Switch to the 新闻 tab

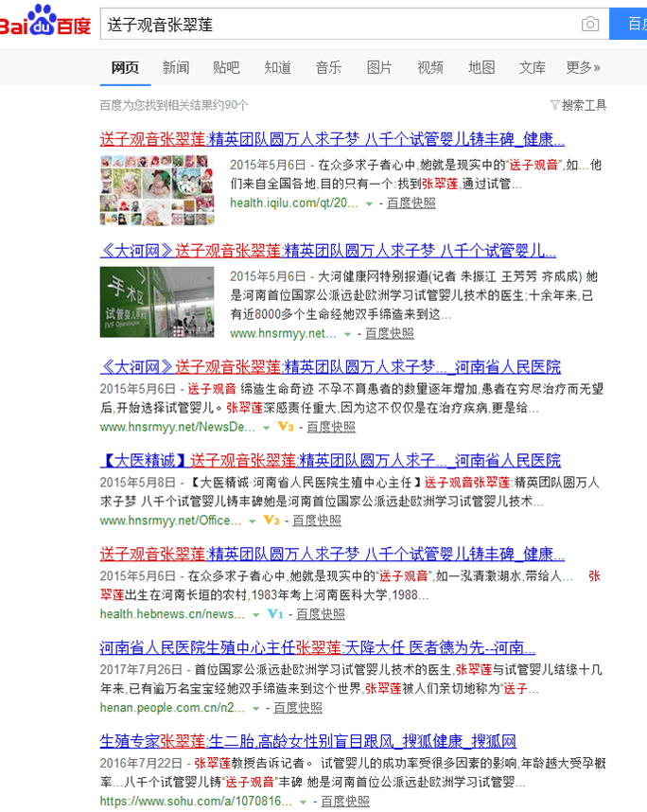point(176,67)
